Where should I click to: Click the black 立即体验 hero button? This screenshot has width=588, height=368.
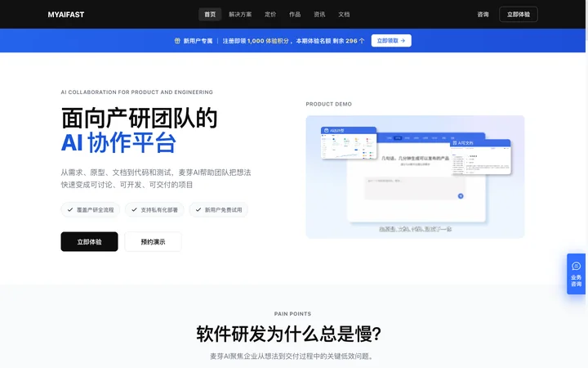(89, 241)
